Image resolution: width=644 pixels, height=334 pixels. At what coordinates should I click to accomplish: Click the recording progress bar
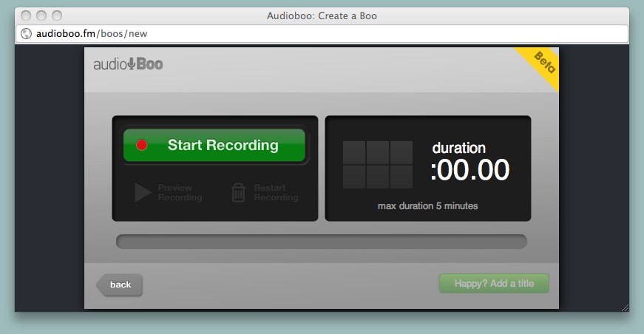point(322,242)
